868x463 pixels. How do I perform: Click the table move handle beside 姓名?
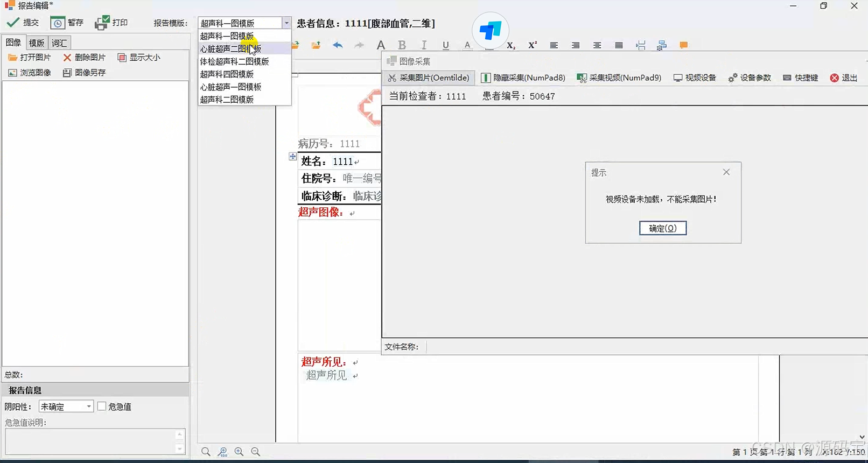pos(292,156)
